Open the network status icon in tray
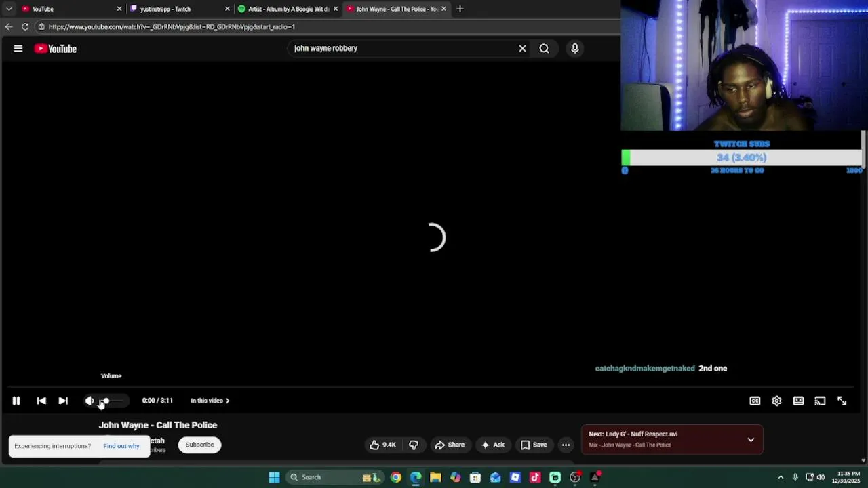Viewport: 868px width, 488px height. pos(809,477)
